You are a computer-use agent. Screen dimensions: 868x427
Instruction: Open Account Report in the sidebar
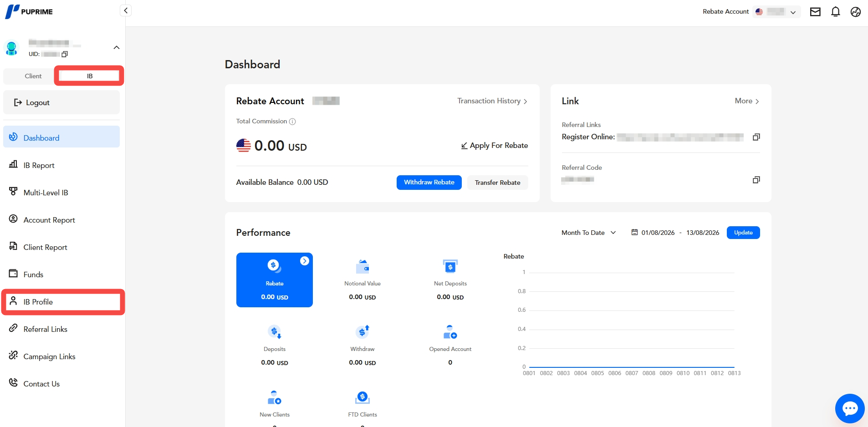coord(61,220)
